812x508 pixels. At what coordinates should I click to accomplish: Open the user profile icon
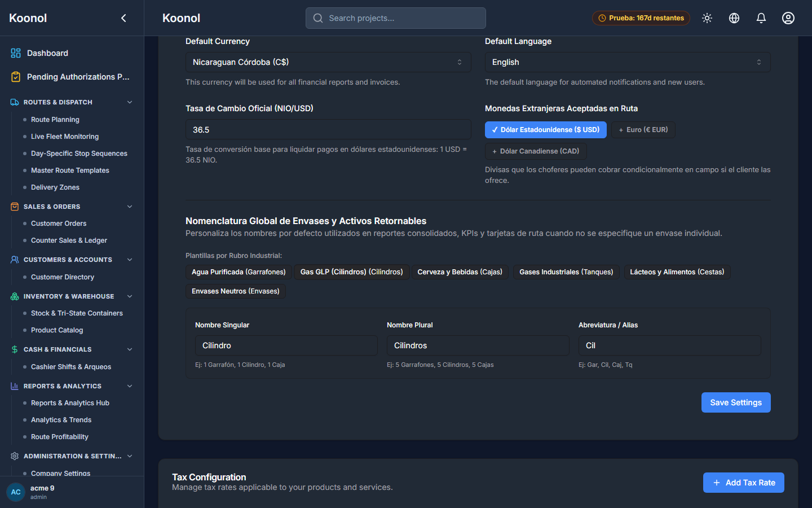coord(788,18)
